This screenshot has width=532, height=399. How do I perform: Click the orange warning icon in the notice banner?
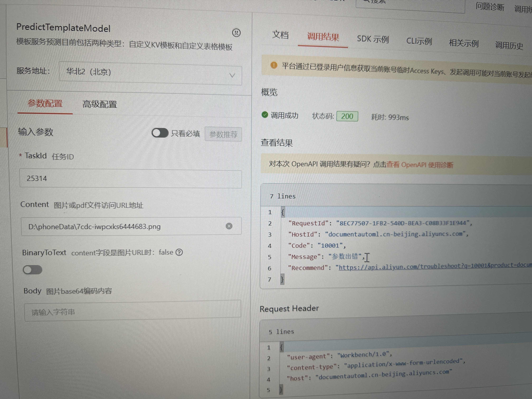[x=274, y=65]
